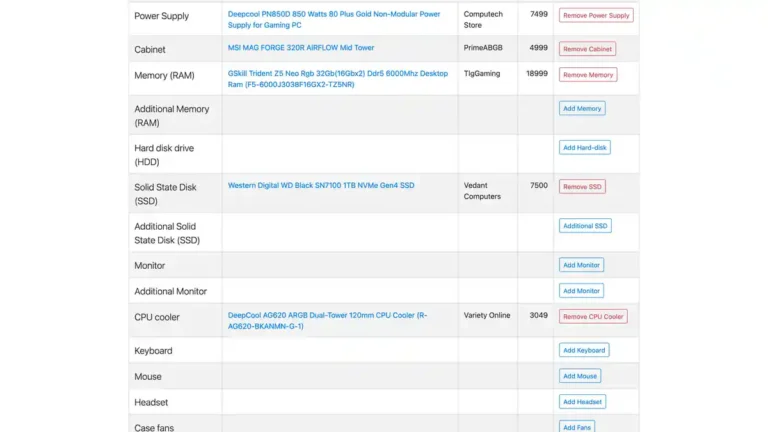Click the Add Keyboard button
This screenshot has width=768, height=432.
tap(584, 351)
